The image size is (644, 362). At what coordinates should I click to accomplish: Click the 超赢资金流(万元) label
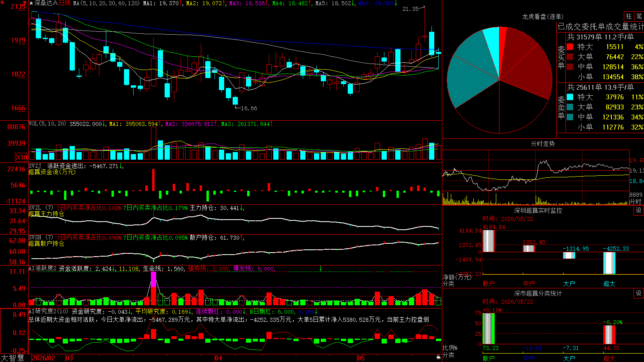click(52, 172)
